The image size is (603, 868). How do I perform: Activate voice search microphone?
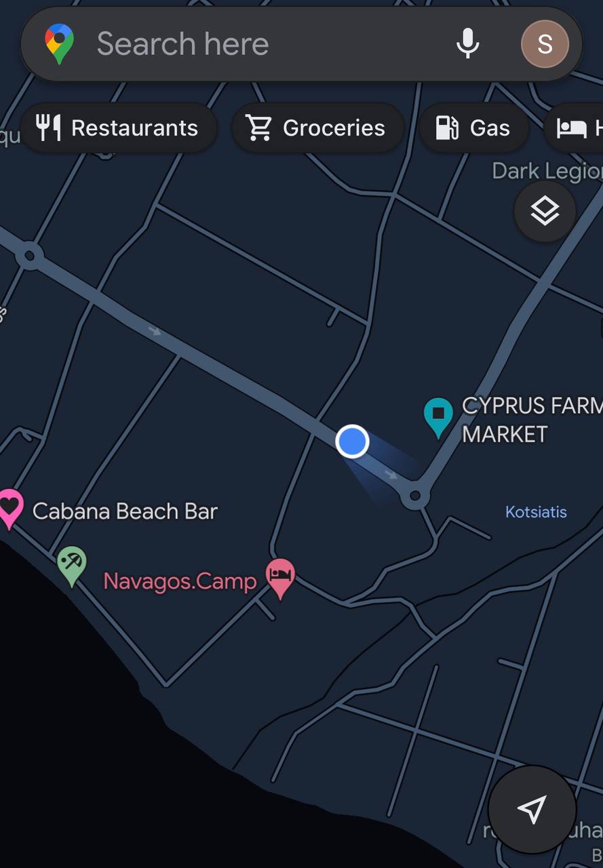[x=467, y=44]
